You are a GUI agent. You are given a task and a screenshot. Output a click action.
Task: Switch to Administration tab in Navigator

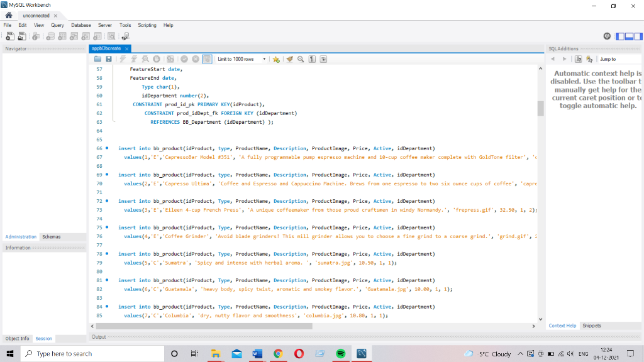click(21, 237)
